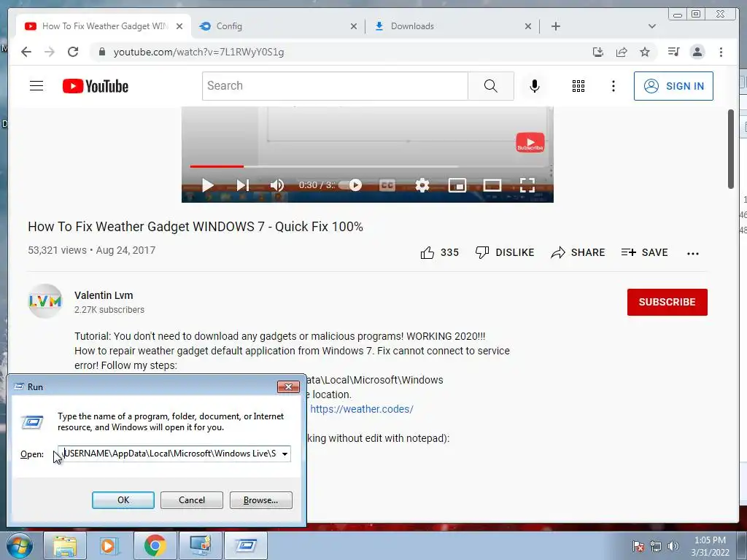747x560 pixels.
Task: Like the video with thumbs up
Action: tap(439, 252)
